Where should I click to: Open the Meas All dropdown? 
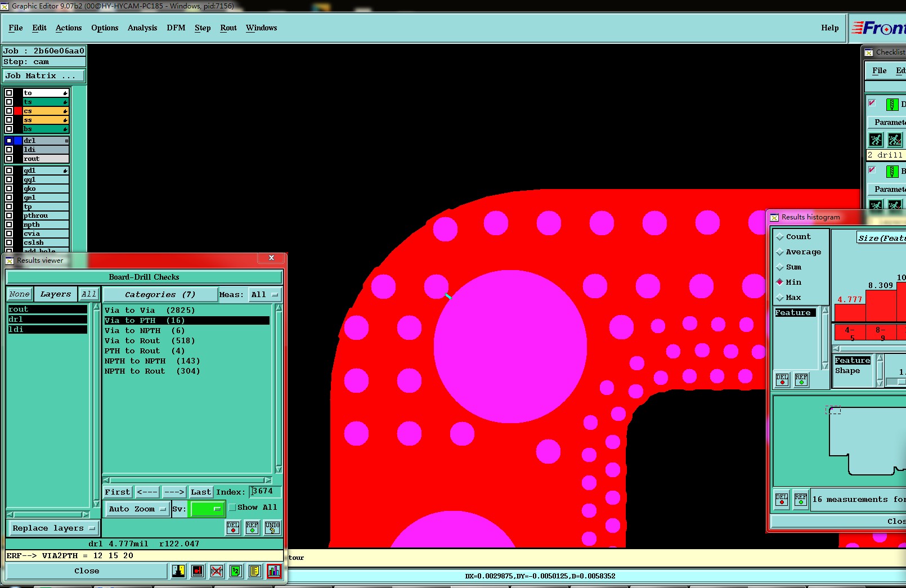[264, 295]
